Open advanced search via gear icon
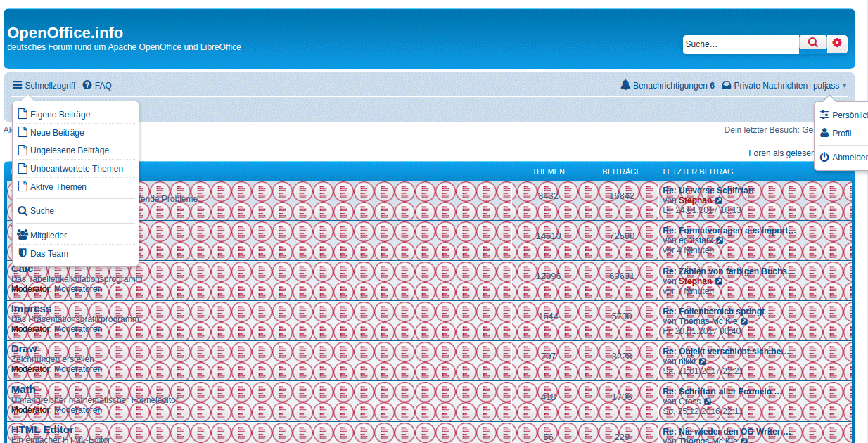This screenshot has height=443, width=868. [837, 43]
